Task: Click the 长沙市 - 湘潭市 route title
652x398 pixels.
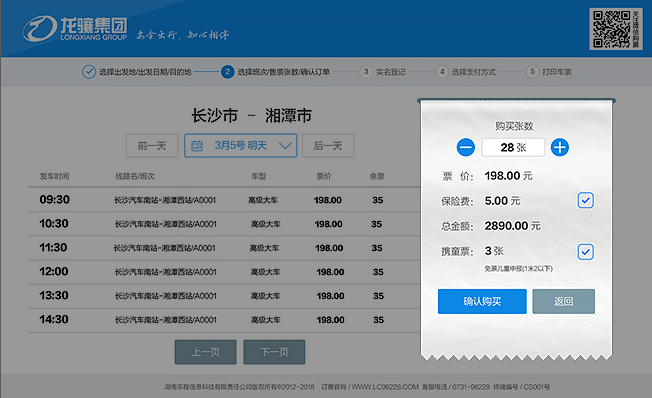Action: pyautogui.click(x=252, y=116)
